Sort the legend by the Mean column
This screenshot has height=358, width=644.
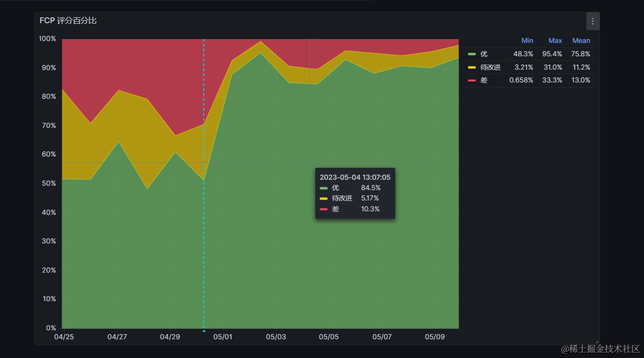click(581, 40)
